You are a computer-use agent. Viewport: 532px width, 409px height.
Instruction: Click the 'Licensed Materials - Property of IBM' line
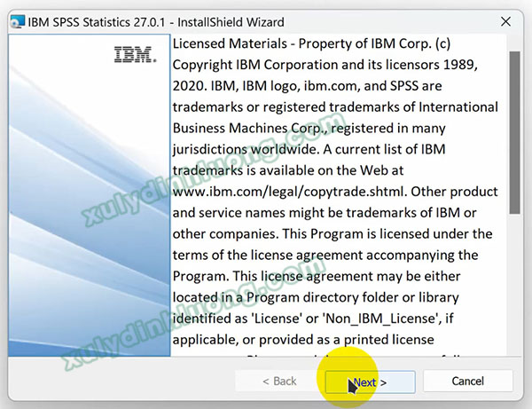click(x=311, y=43)
